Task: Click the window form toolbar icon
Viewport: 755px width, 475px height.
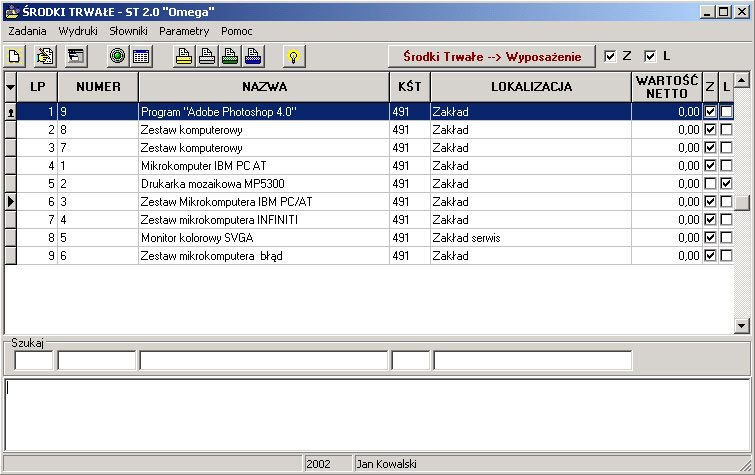Action: [75, 56]
